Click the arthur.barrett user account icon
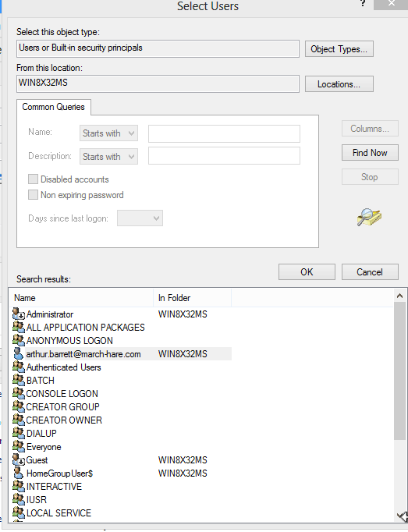Viewport: 408px width, 532px height. (18, 353)
